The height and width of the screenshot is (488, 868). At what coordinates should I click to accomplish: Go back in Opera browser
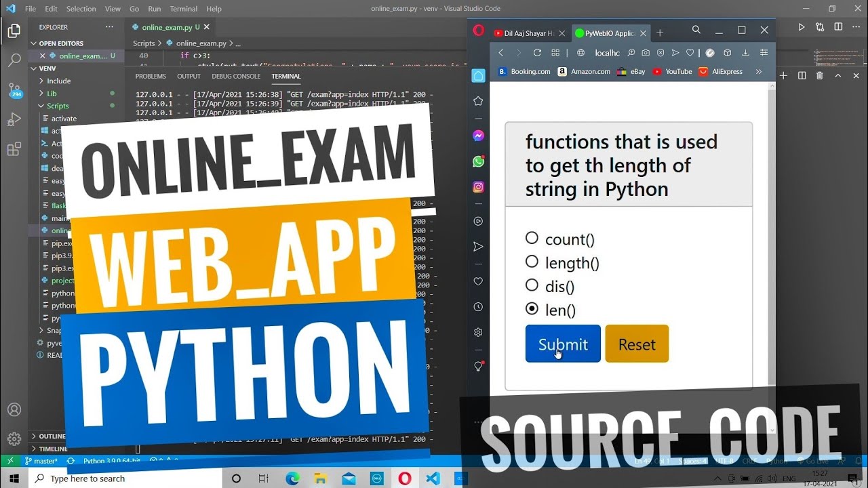click(501, 53)
